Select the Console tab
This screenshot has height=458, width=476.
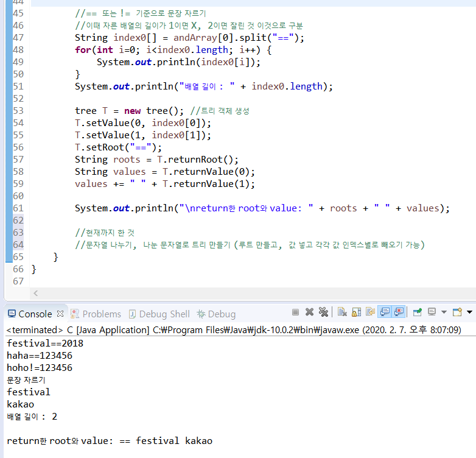35,314
